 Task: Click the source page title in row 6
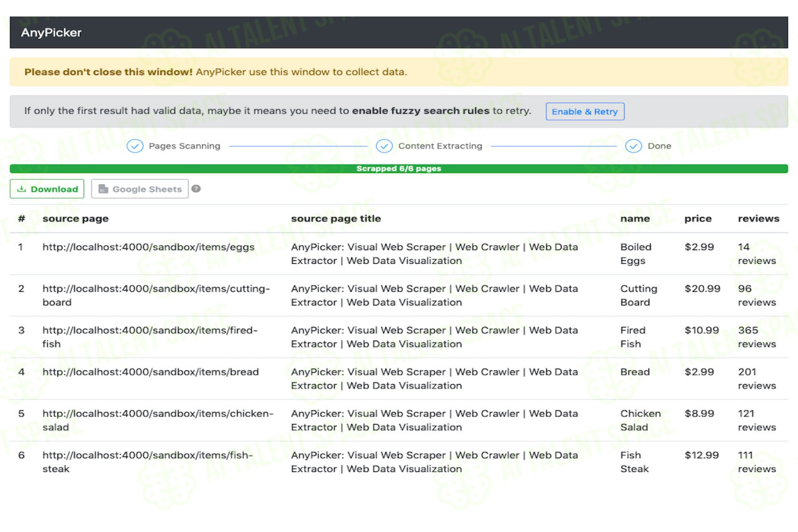click(x=435, y=462)
